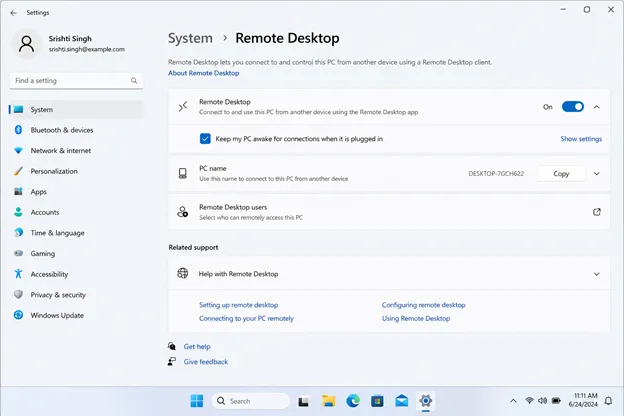Click the Remote Desktop users icon
624x416 pixels.
(x=183, y=212)
